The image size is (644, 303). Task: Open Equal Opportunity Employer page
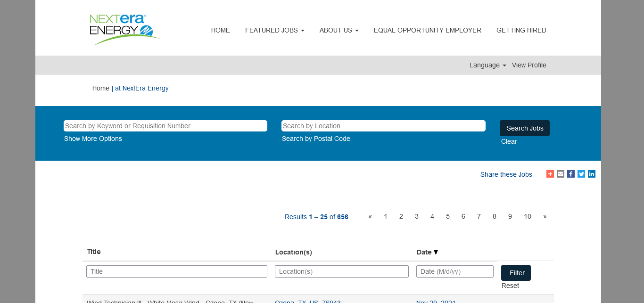pos(427,30)
